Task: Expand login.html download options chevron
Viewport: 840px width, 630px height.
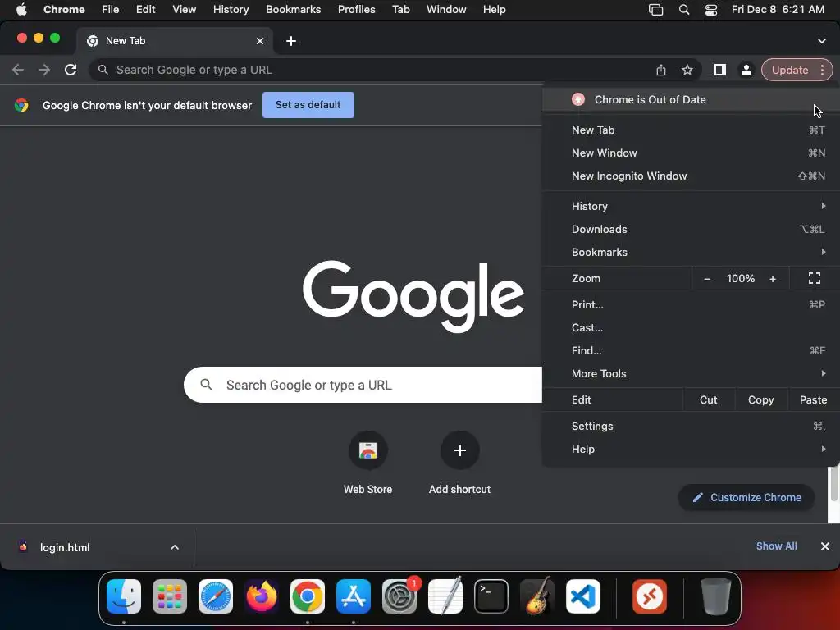Action: (175, 547)
